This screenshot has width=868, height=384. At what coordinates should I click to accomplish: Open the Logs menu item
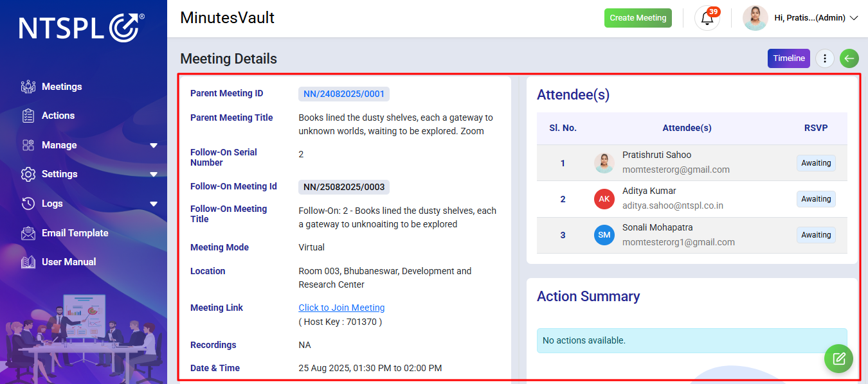(x=52, y=204)
